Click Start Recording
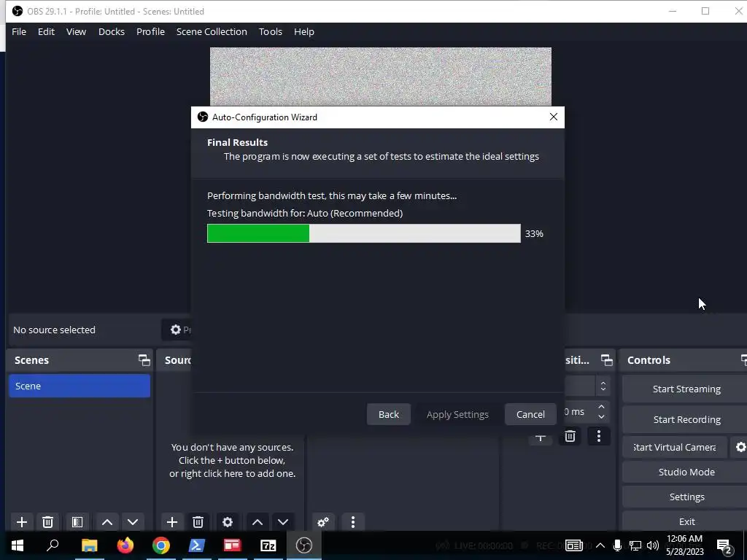 pyautogui.click(x=686, y=419)
